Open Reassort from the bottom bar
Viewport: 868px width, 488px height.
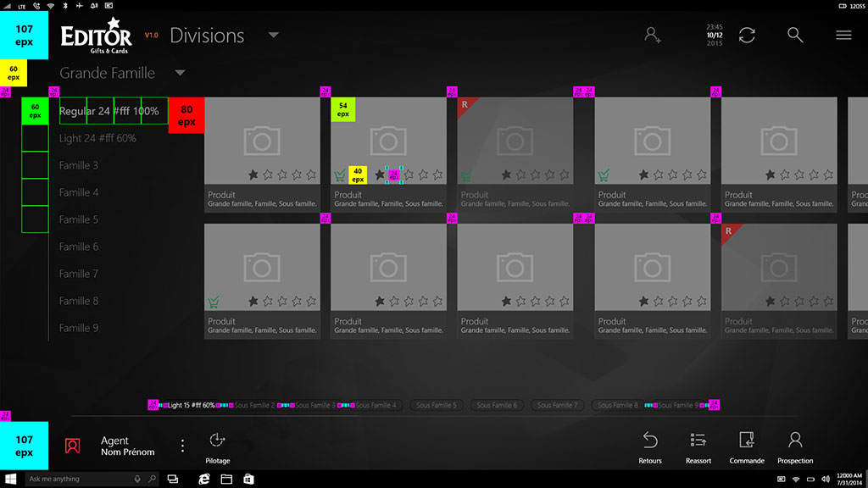coord(698,441)
